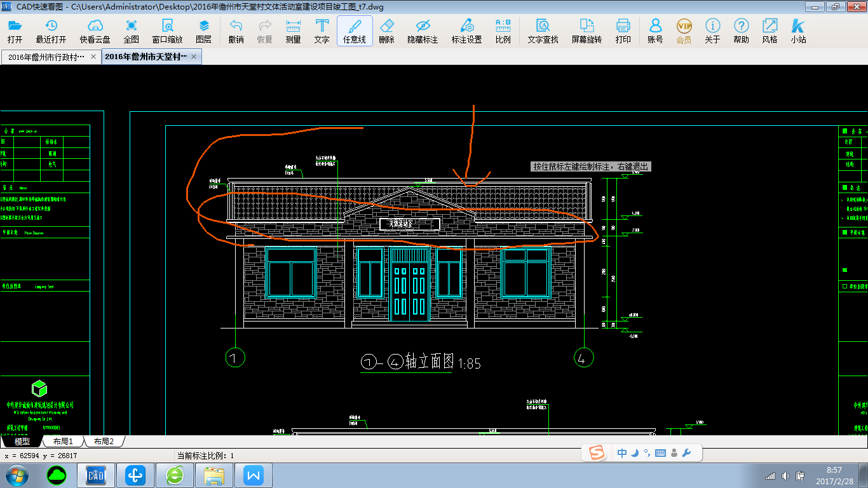Click axis bubble 4 in drawing
The height and width of the screenshot is (488, 868).
(584, 358)
